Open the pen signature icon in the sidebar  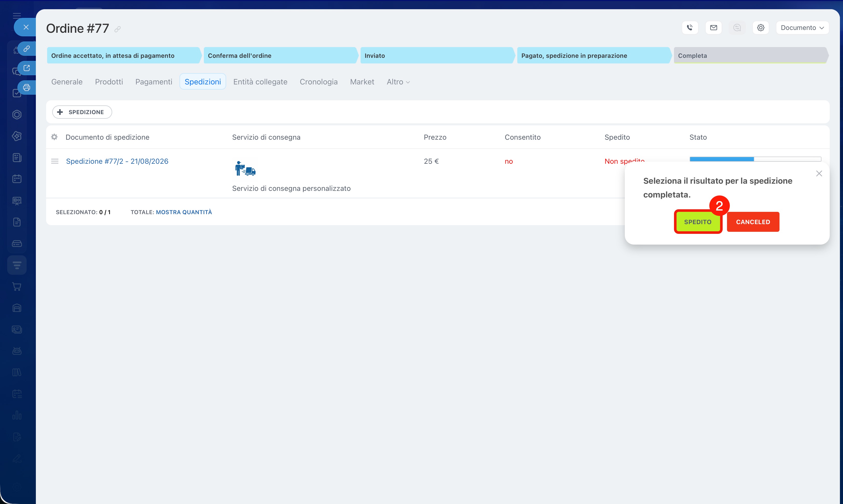(17, 458)
